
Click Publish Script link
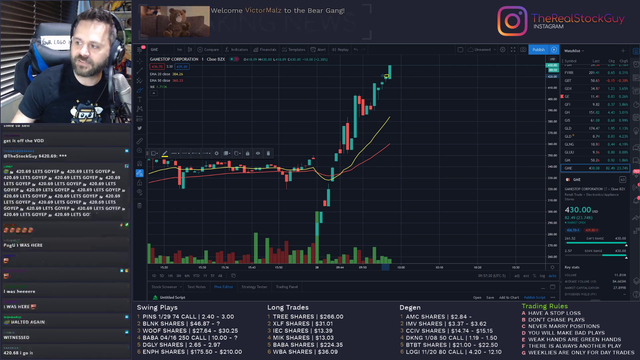click(x=535, y=298)
